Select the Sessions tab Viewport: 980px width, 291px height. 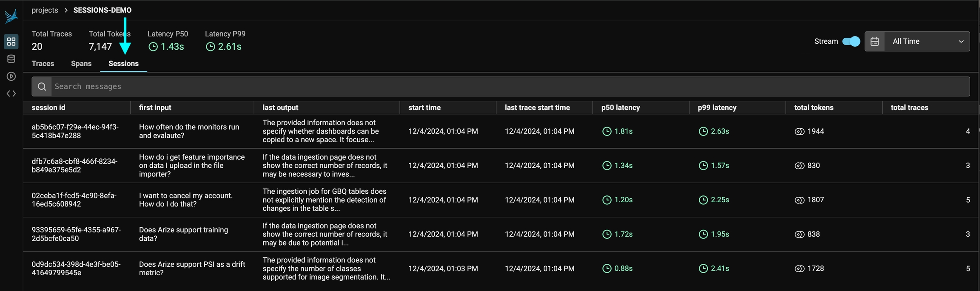[123, 64]
